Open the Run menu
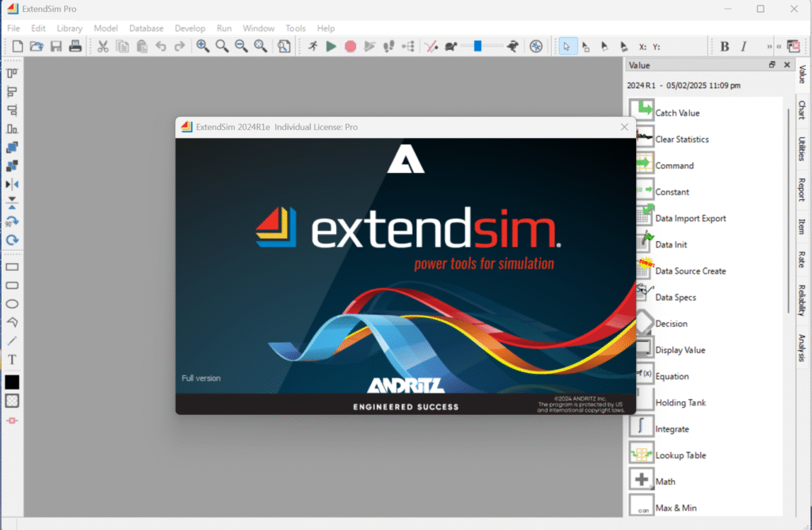Screen dimensions: 812x530 click(224, 28)
